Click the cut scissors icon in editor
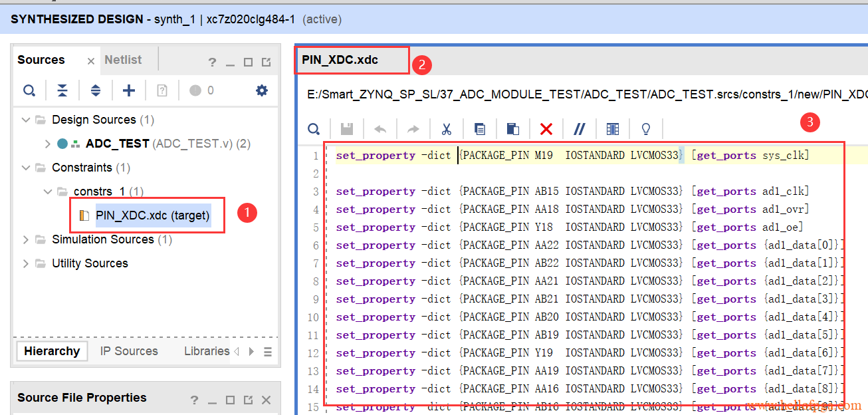 (x=446, y=129)
